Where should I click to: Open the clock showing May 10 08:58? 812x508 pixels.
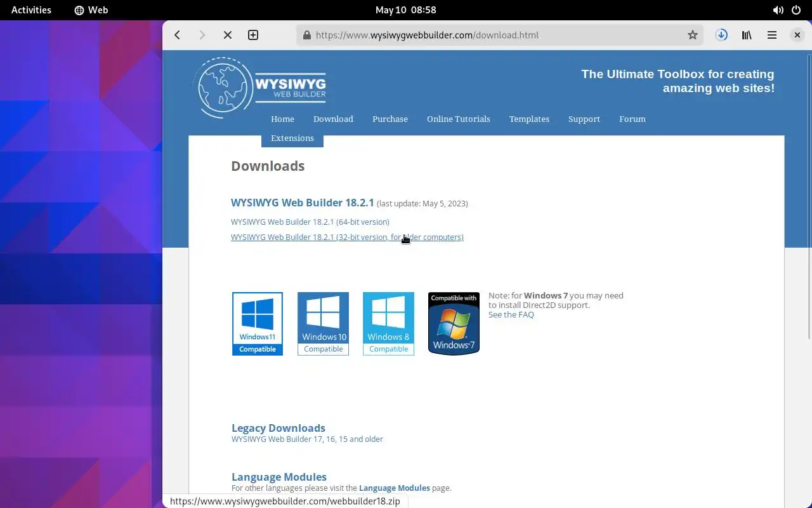coord(405,10)
